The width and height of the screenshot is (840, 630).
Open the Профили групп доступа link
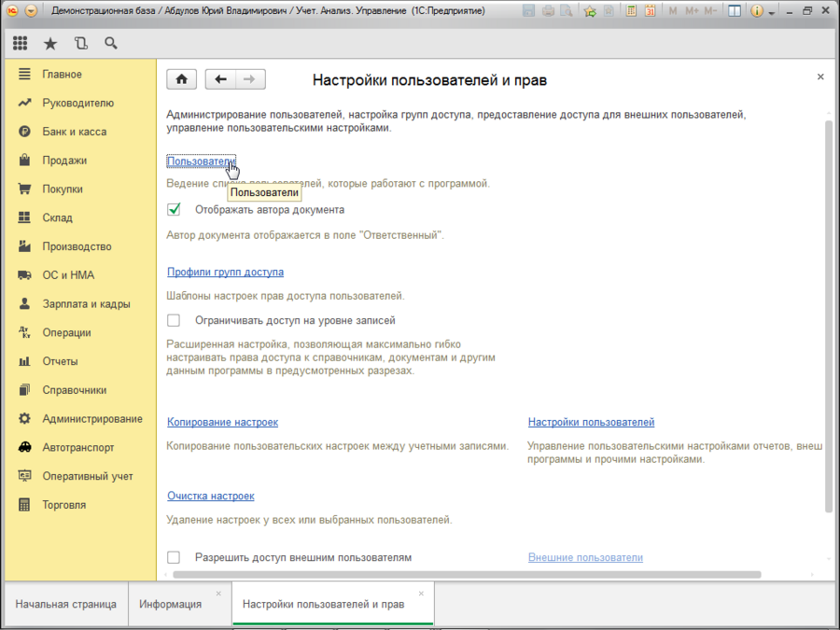click(225, 273)
